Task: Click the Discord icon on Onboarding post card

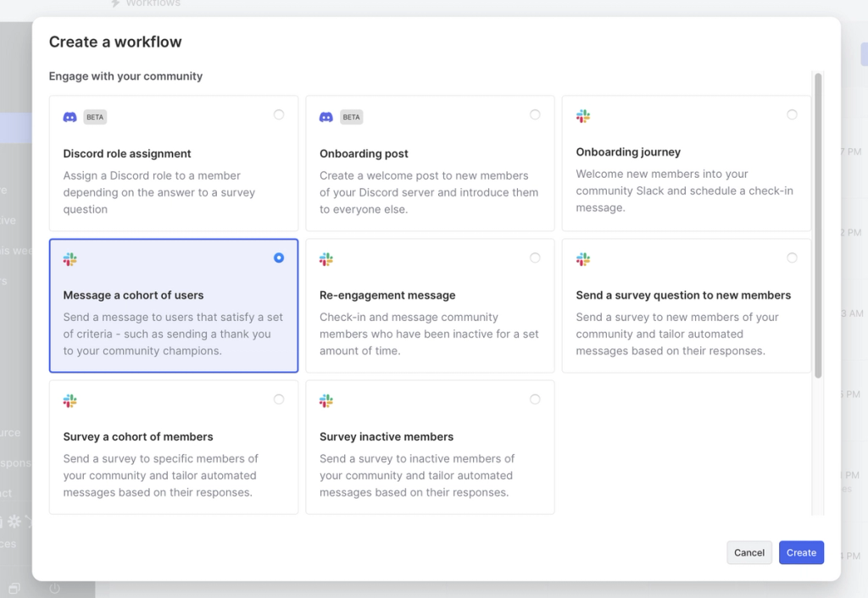Action: click(x=326, y=117)
